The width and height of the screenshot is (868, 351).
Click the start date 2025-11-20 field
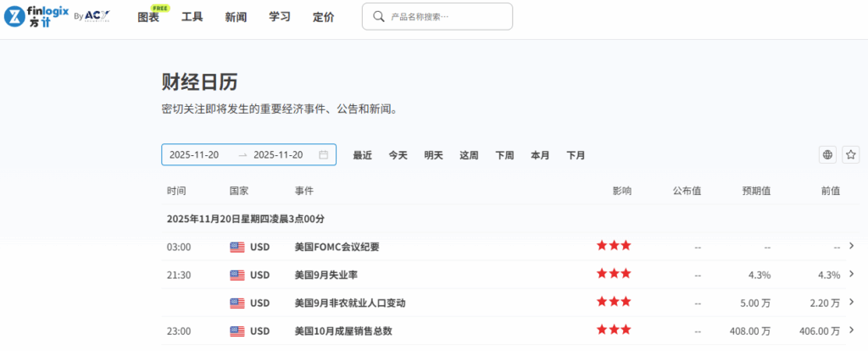tap(195, 155)
